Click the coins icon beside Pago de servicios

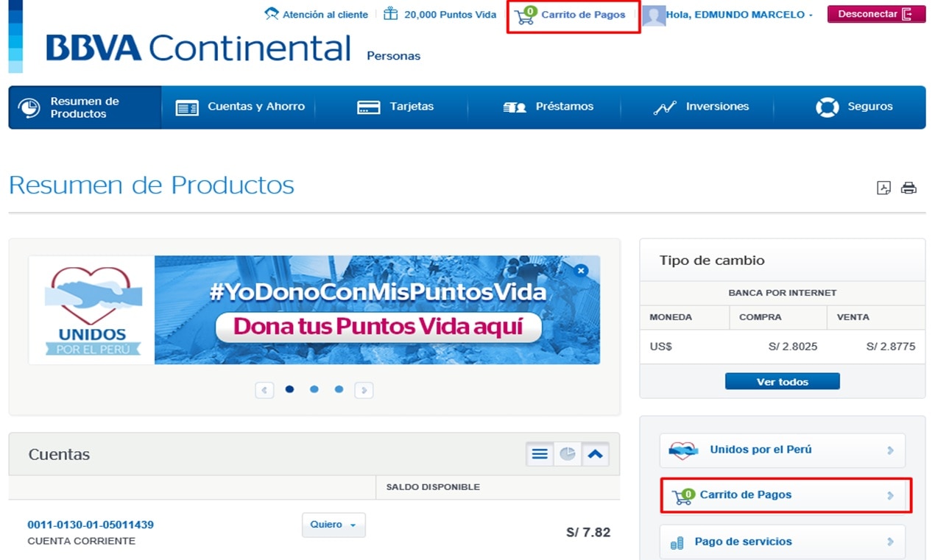coord(677,544)
